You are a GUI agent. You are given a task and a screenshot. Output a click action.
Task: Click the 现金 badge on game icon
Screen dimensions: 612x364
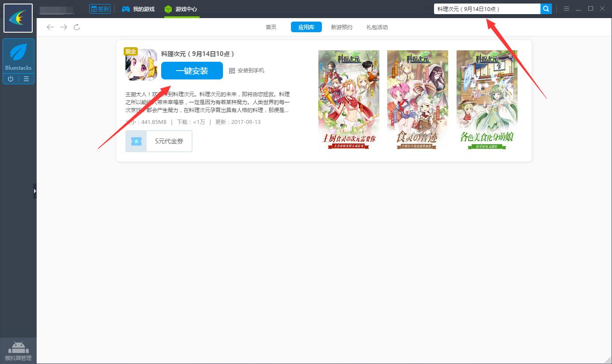[131, 51]
